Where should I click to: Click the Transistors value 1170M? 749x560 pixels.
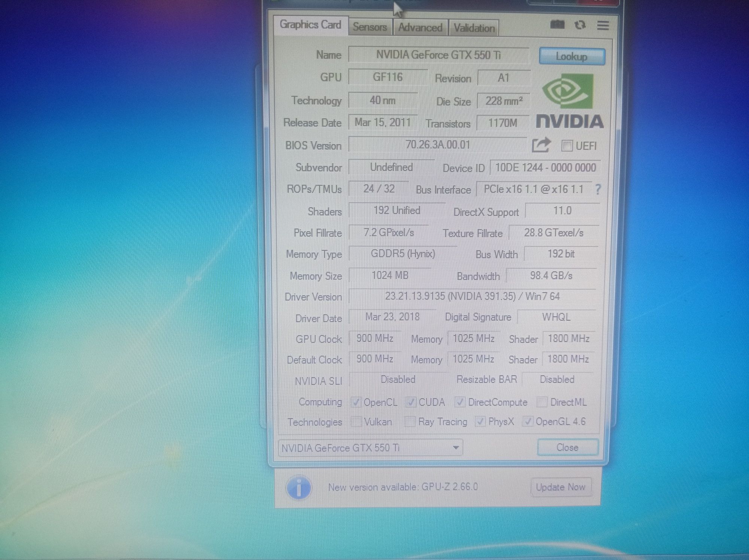[x=503, y=123]
